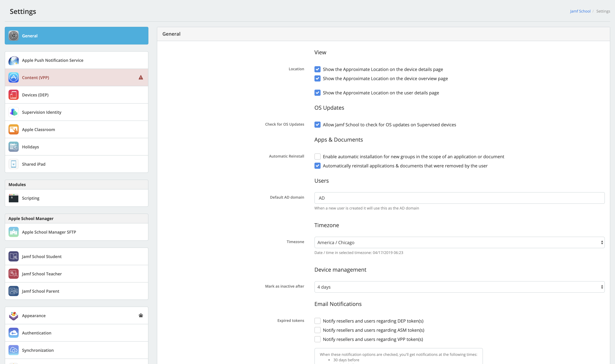Screen dimensions: 615x364
Task: Click the Supervision Identity blocks icon
Action: pyautogui.click(x=13, y=112)
